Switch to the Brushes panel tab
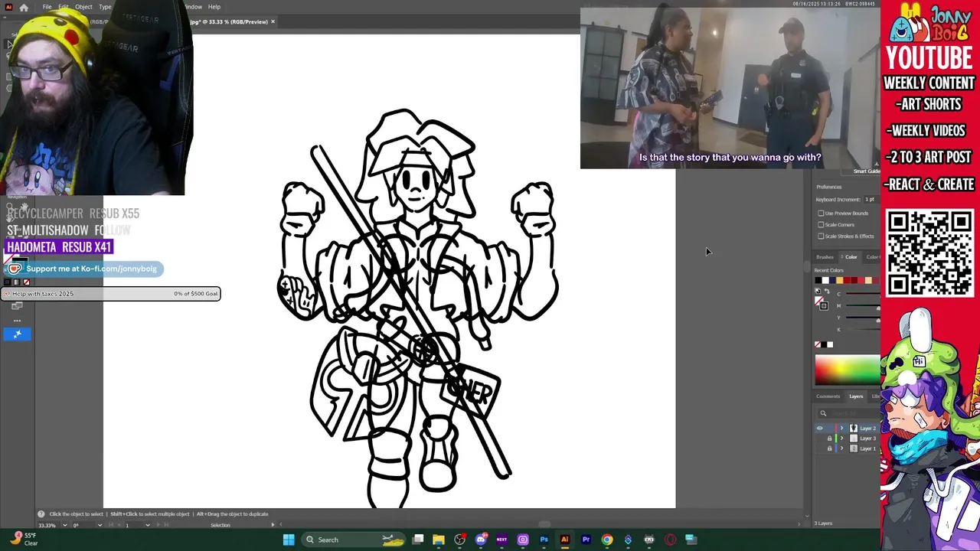This screenshot has width=980, height=551. 825,257
